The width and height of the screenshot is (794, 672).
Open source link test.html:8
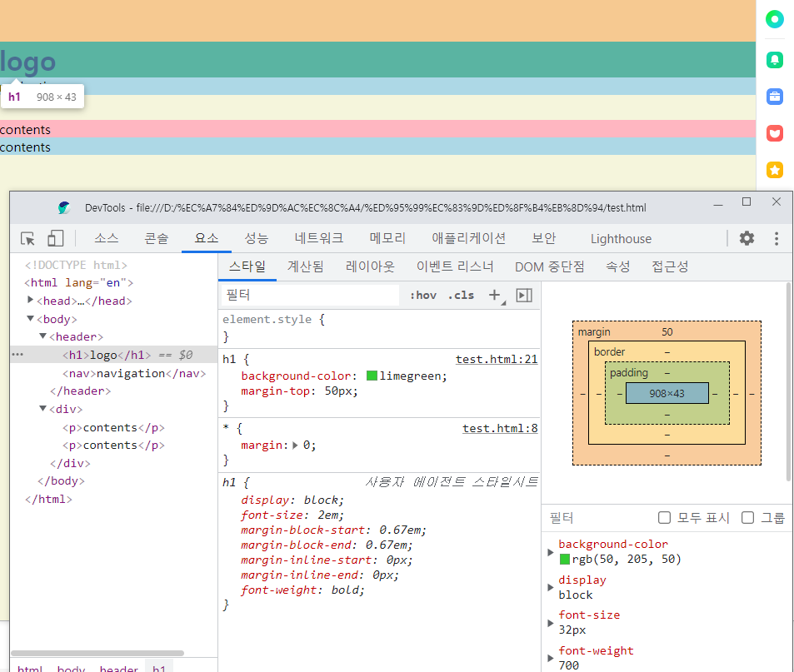point(500,428)
